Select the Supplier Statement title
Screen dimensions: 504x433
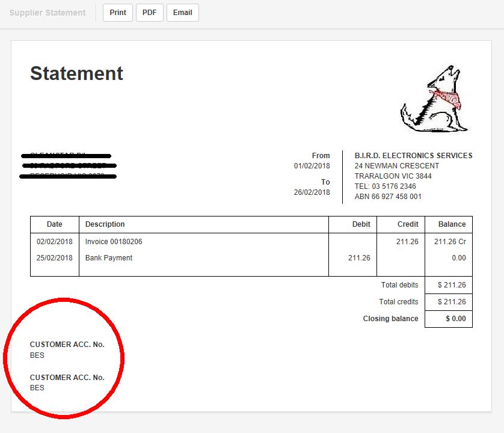pyautogui.click(x=48, y=13)
